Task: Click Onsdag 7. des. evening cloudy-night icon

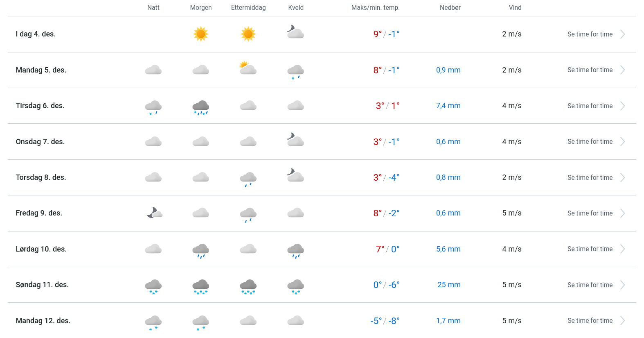Action: 295,140
